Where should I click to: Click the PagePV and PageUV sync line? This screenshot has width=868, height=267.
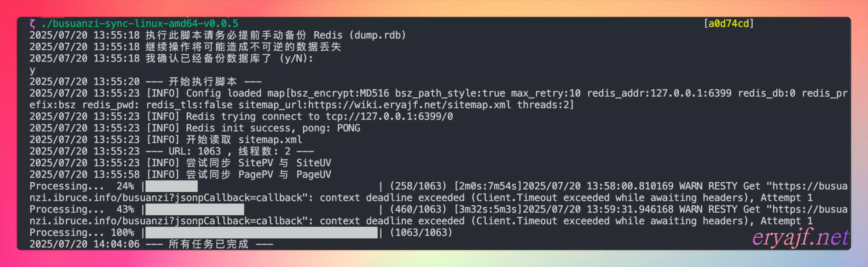[180, 175]
